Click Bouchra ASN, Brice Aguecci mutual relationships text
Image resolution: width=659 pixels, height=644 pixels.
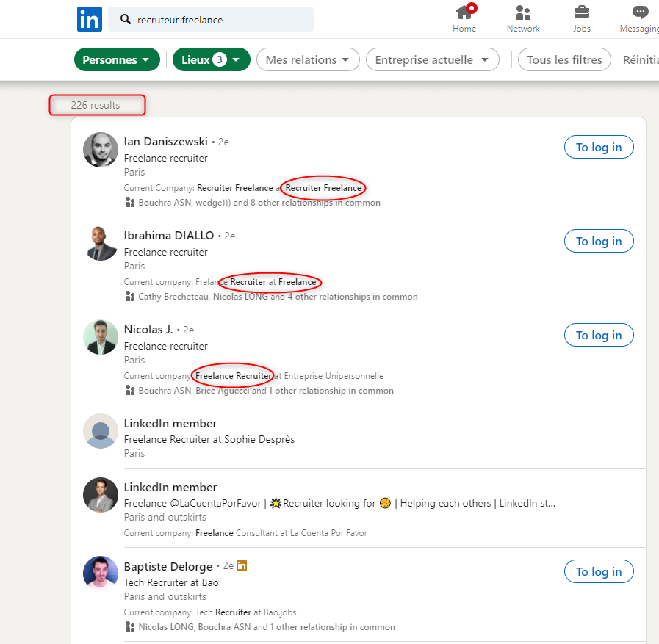266,391
